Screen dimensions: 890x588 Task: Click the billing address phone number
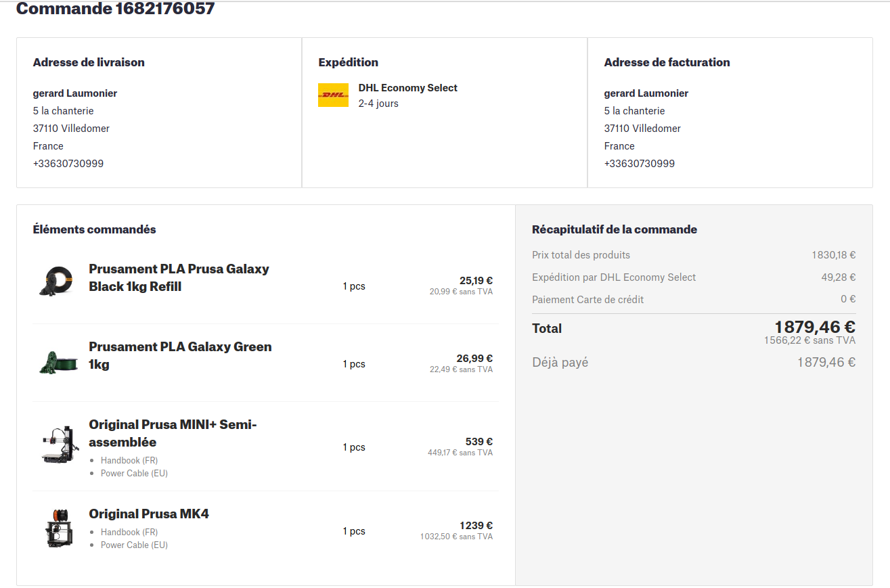pos(639,163)
